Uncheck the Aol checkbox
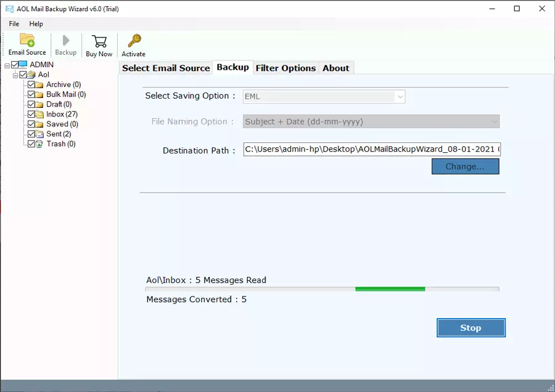Image resolution: width=555 pixels, height=392 pixels. 23,75
